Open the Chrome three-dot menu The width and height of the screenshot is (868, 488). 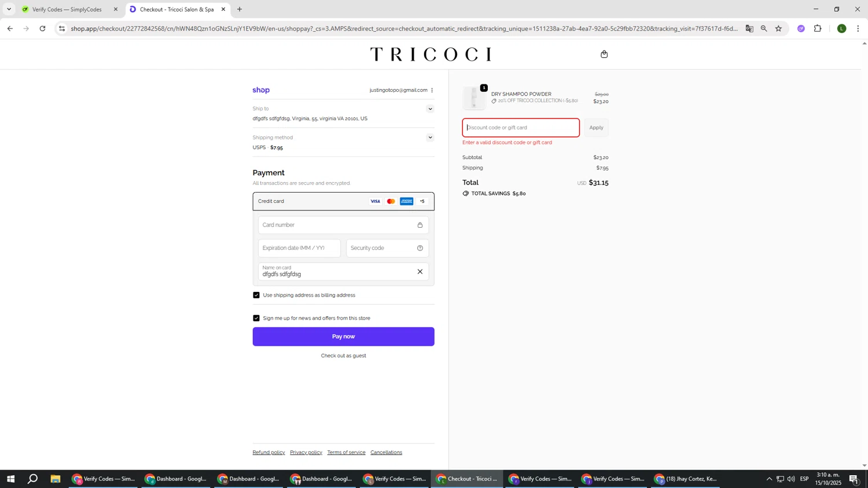(x=858, y=28)
